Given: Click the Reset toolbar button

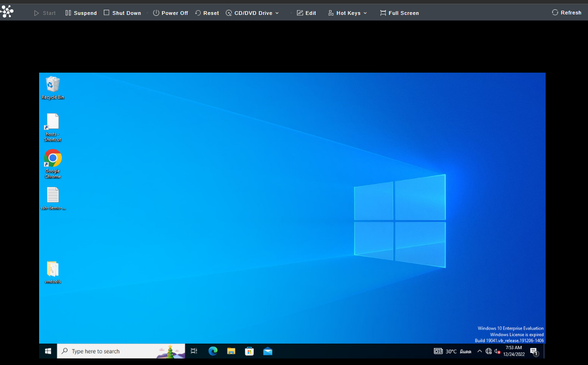Looking at the screenshot, I should [207, 13].
